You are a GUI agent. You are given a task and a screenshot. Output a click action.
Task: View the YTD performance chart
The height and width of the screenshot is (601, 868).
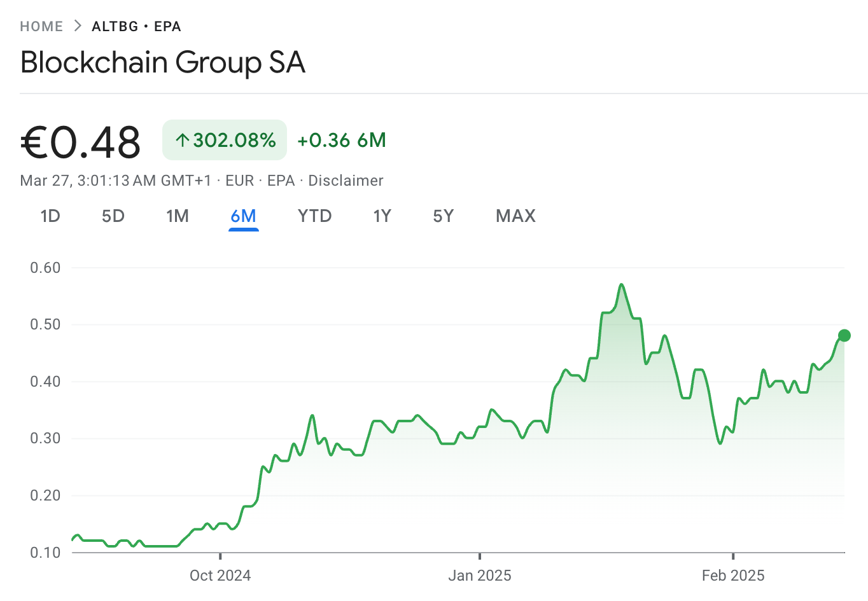314,216
